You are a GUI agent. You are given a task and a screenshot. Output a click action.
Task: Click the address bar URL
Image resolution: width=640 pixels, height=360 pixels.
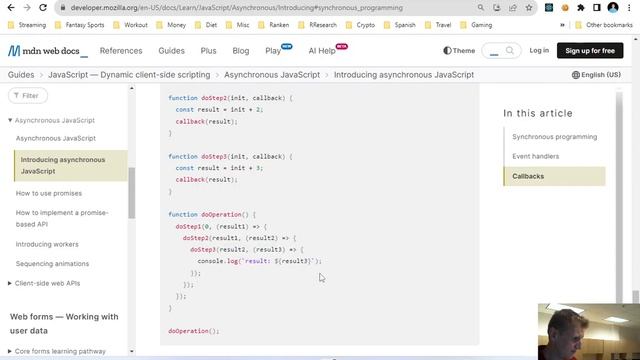(x=236, y=8)
